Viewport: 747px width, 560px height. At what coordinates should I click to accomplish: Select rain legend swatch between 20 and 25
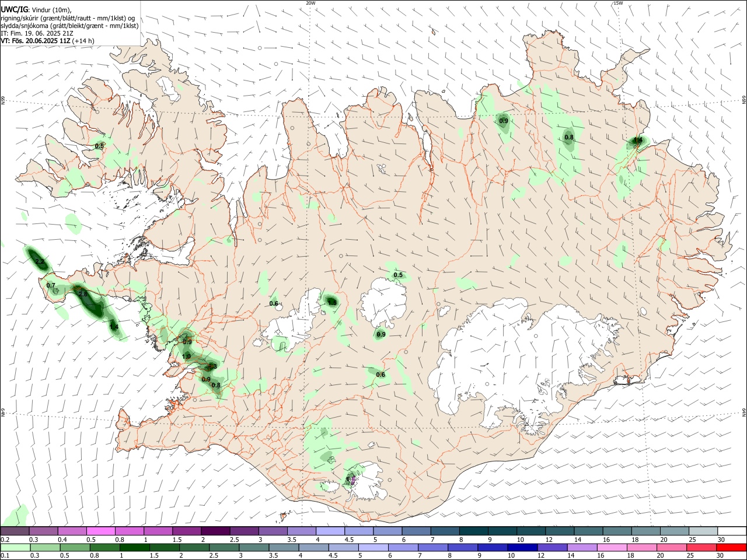672,548
